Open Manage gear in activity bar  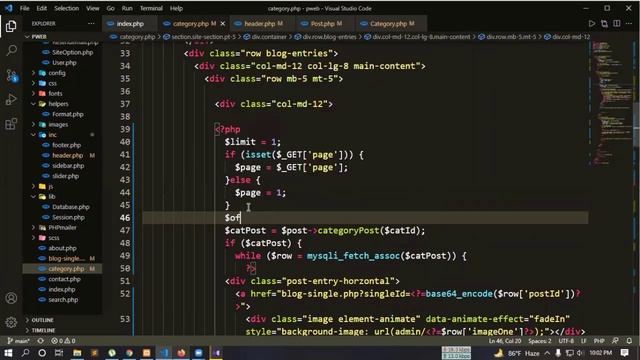click(11, 322)
